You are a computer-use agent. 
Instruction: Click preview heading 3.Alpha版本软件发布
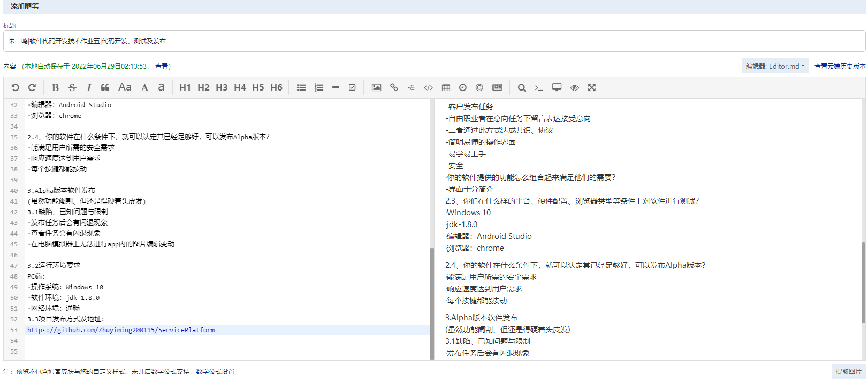[482, 318]
